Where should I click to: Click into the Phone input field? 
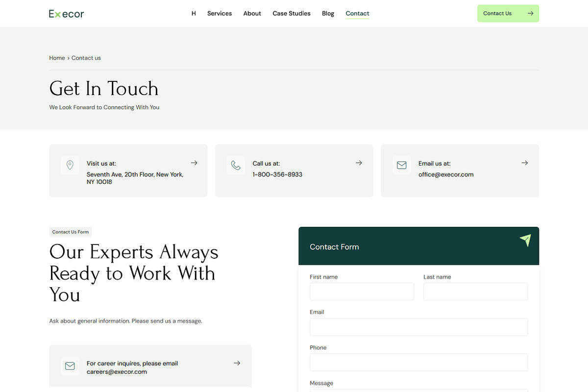tap(418, 363)
